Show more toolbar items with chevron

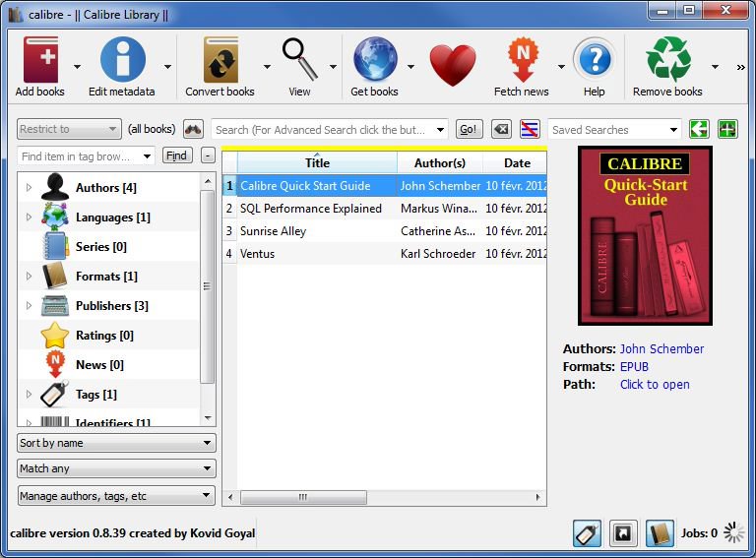pos(741,68)
